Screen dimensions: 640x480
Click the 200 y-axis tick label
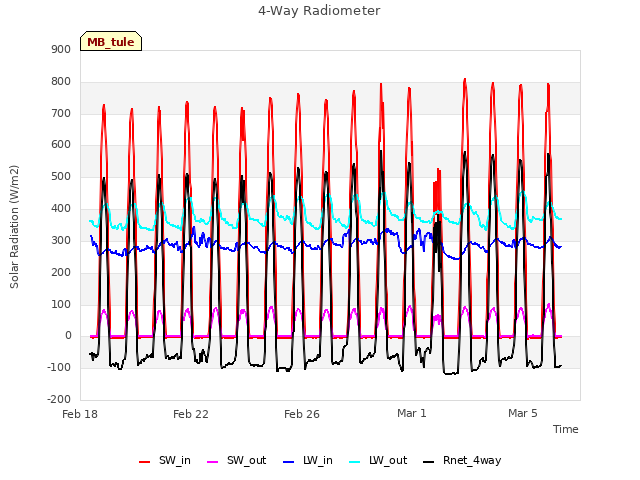[61, 272]
